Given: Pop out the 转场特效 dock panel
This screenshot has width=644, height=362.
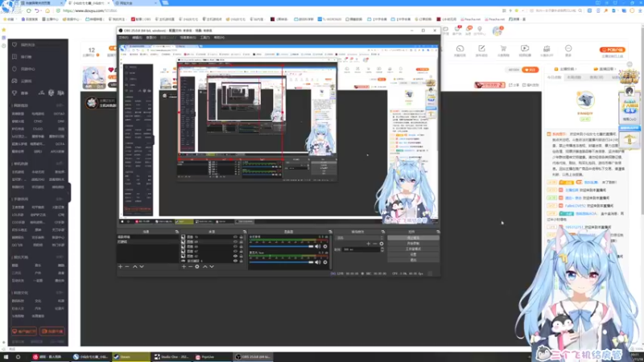Looking at the screenshot, I should point(383,232).
